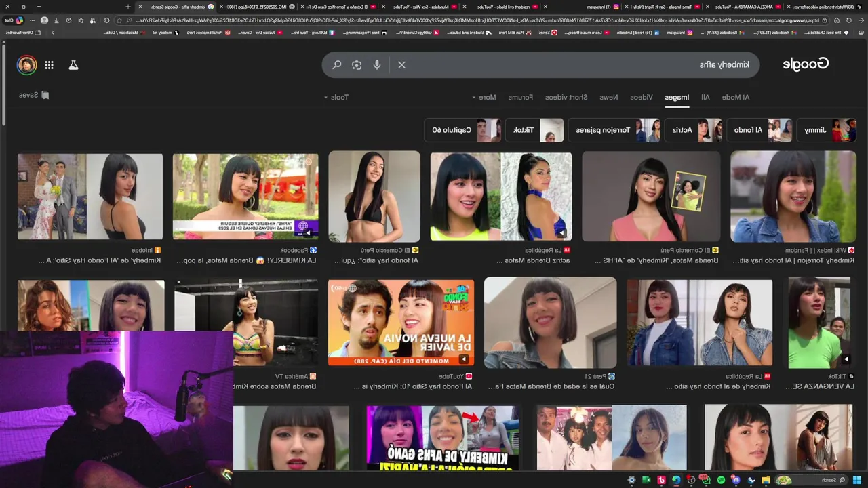This screenshot has height=488, width=868.
Task: Switch to the Forums tab
Action: (x=521, y=97)
